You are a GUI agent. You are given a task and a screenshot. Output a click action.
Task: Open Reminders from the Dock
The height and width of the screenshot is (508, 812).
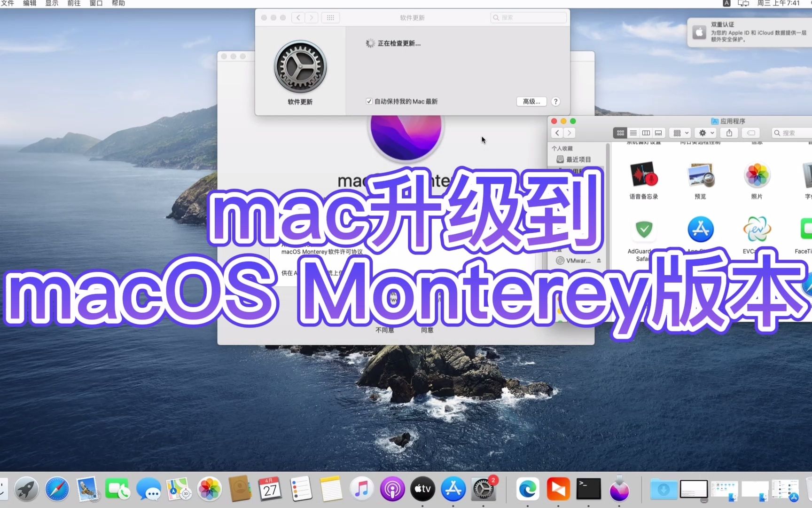[x=301, y=490]
